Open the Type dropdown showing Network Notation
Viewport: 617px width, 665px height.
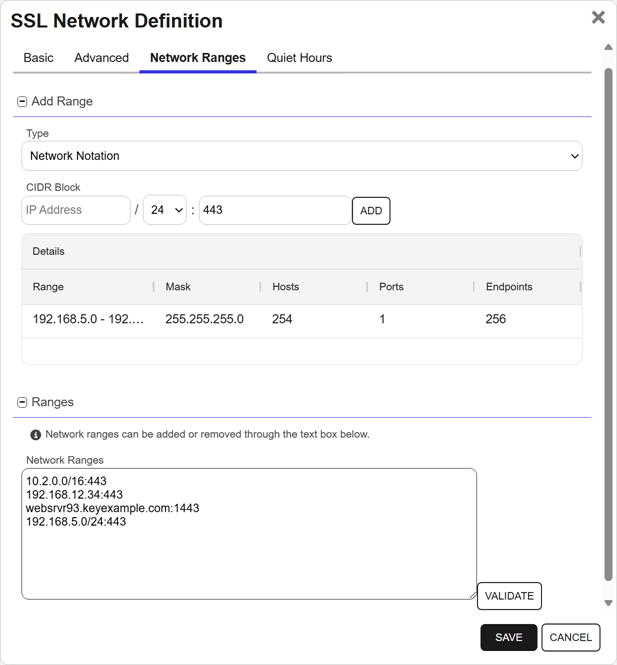(302, 156)
